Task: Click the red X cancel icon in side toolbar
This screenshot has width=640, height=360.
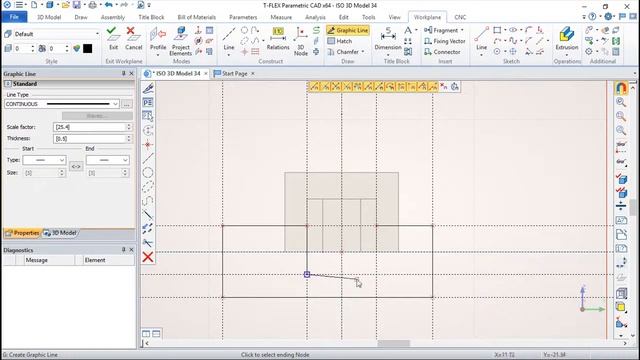Action: (148, 257)
